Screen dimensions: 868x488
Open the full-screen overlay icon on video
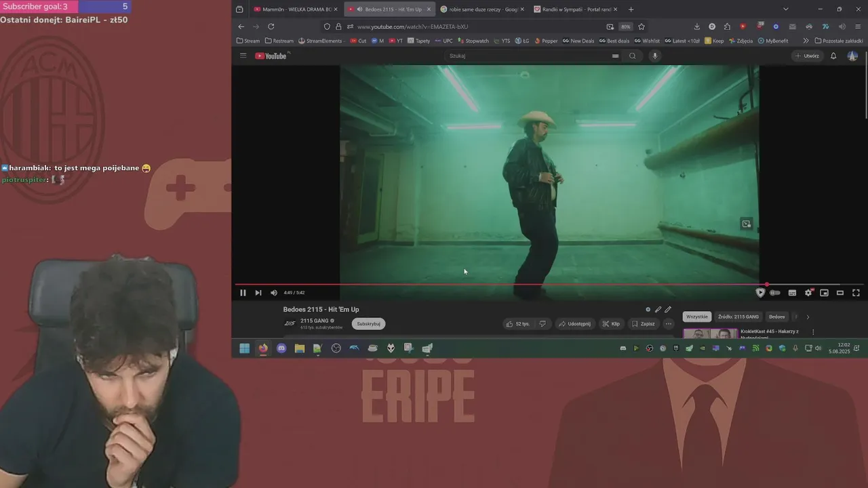tap(747, 224)
